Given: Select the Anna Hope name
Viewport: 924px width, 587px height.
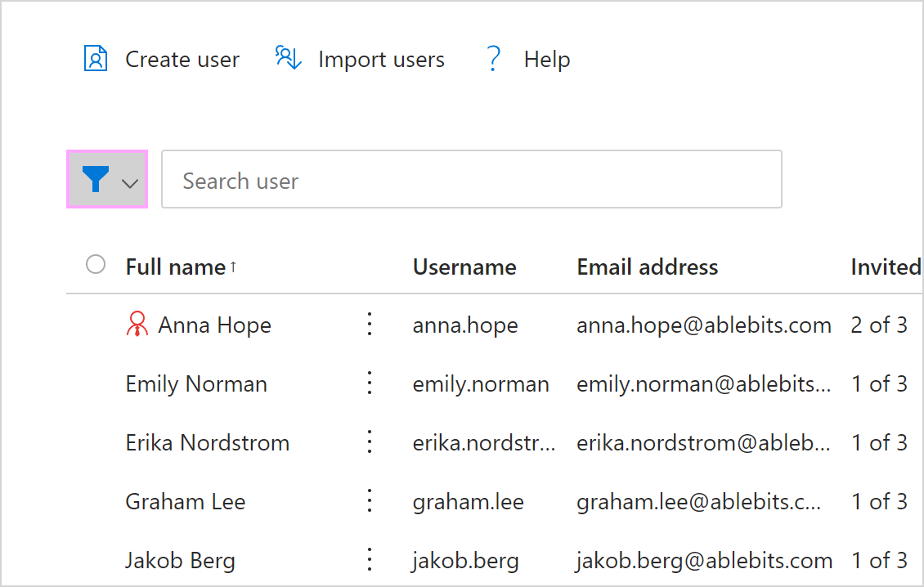Looking at the screenshot, I should (x=214, y=325).
